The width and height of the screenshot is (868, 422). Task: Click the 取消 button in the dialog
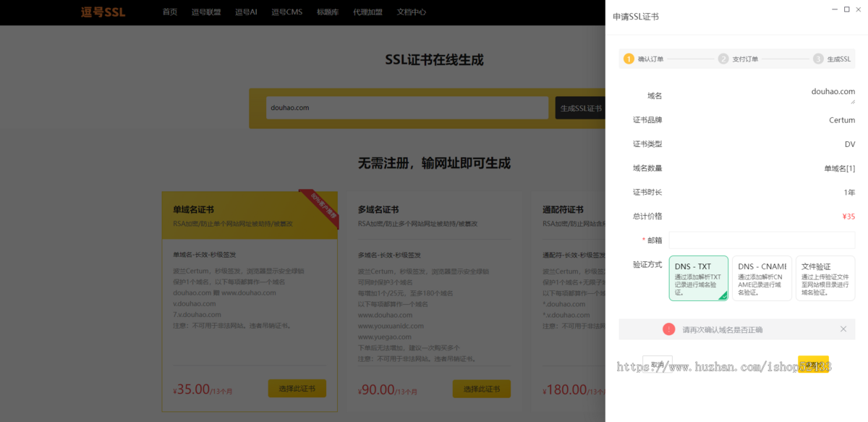tap(658, 365)
